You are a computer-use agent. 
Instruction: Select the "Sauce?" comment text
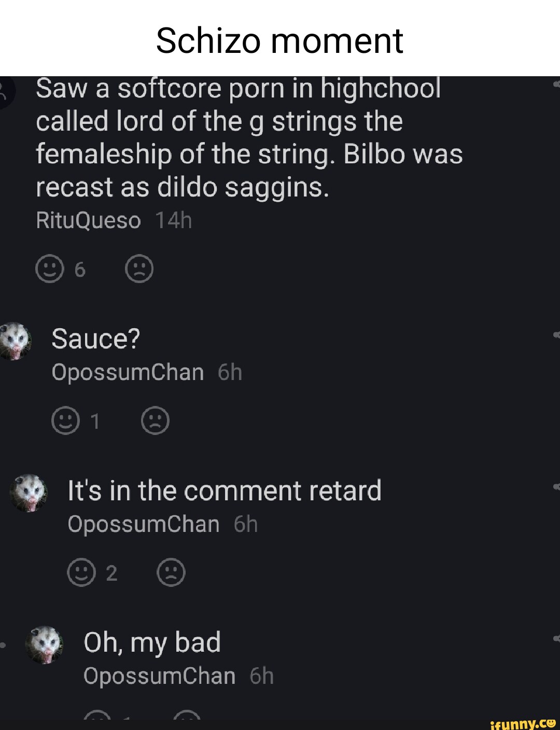96,339
